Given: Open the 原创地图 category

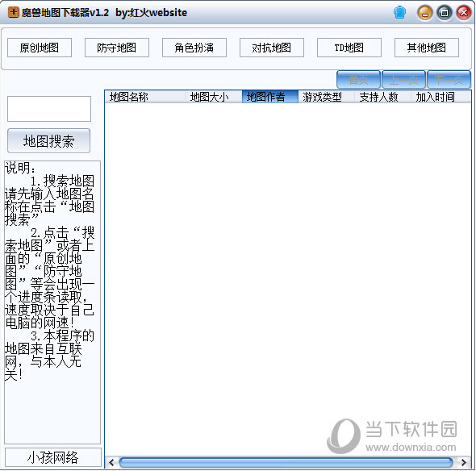Looking at the screenshot, I should [x=40, y=48].
